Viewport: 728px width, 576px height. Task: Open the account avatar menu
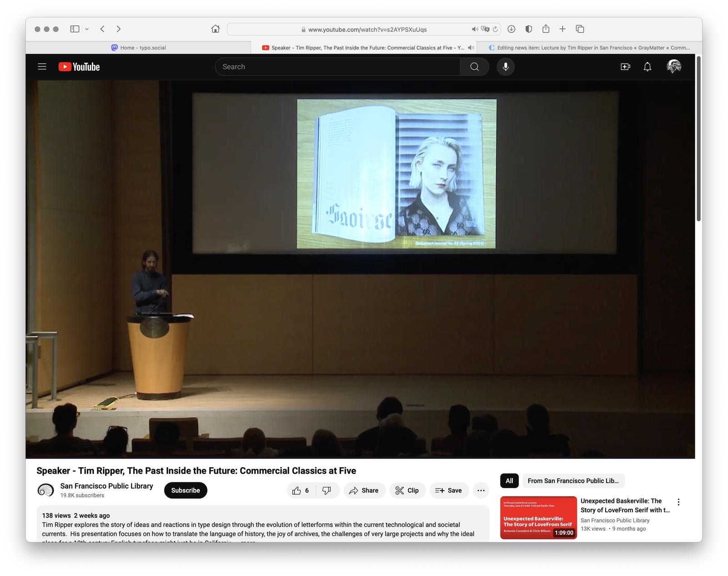pos(674,67)
